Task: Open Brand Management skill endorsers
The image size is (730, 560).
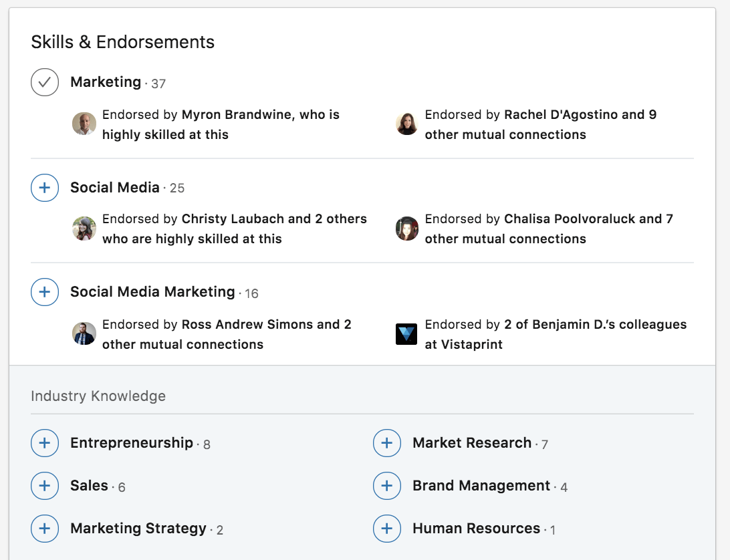Action: point(481,486)
